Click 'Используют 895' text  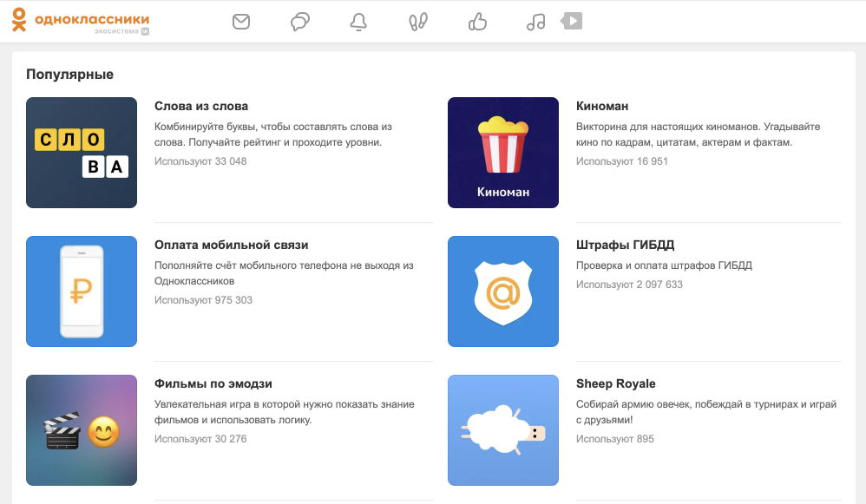point(614,439)
